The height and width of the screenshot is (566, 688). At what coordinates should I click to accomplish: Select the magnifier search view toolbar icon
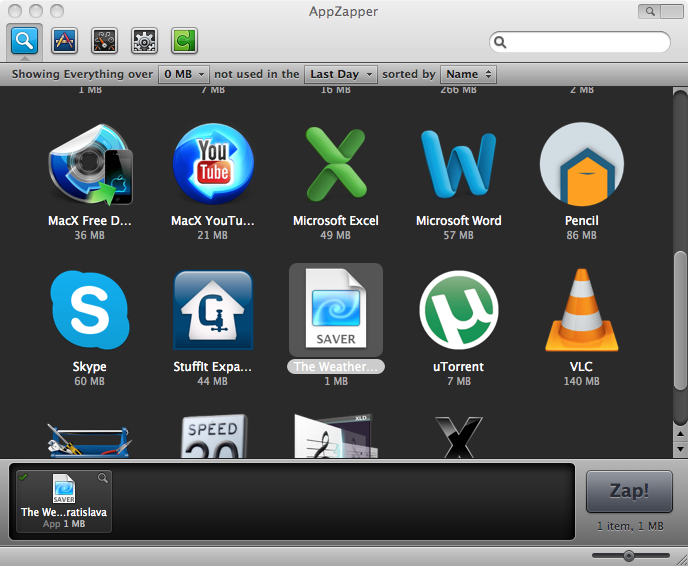(25, 41)
